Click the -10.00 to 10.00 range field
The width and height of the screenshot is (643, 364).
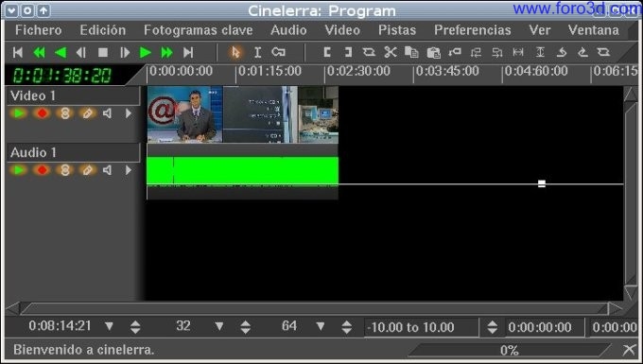point(421,327)
